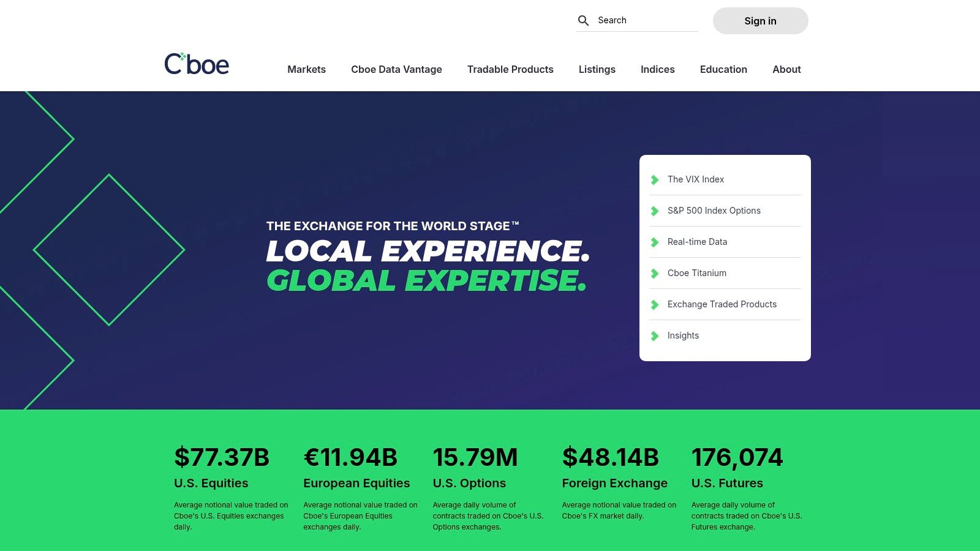Click the green arrow beside Insights
The image size is (980, 551).
click(655, 335)
